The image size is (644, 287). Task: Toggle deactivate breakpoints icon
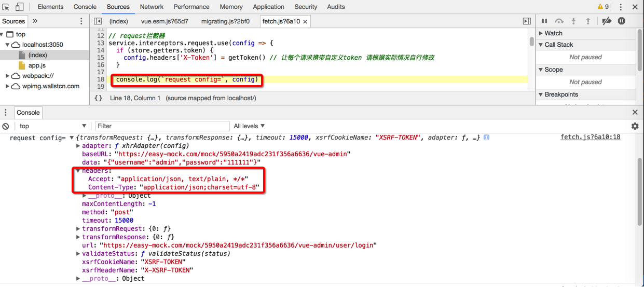pyautogui.click(x=606, y=21)
